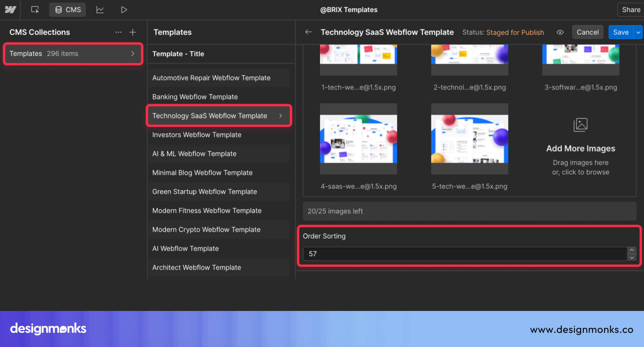
Task: Open the Save dropdown arrow
Action: 638,32
